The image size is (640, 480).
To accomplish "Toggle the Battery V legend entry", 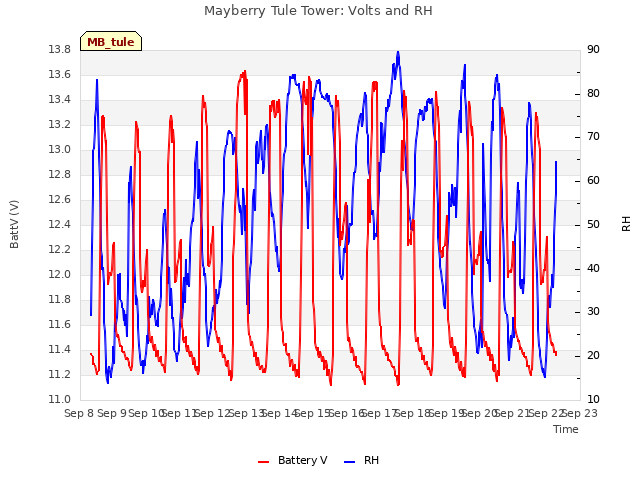I will click(293, 460).
